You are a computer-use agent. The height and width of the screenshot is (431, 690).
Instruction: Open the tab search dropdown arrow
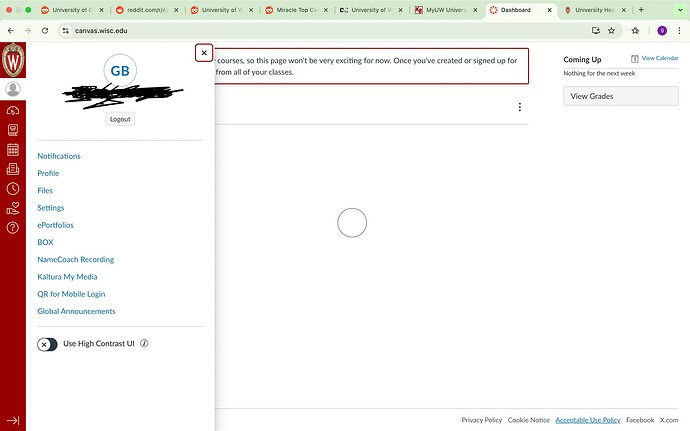(680, 10)
